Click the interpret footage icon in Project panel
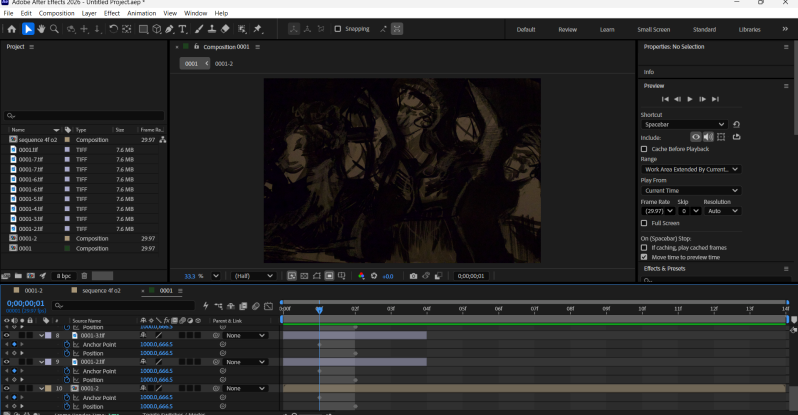The height and width of the screenshot is (415, 798). (6, 276)
